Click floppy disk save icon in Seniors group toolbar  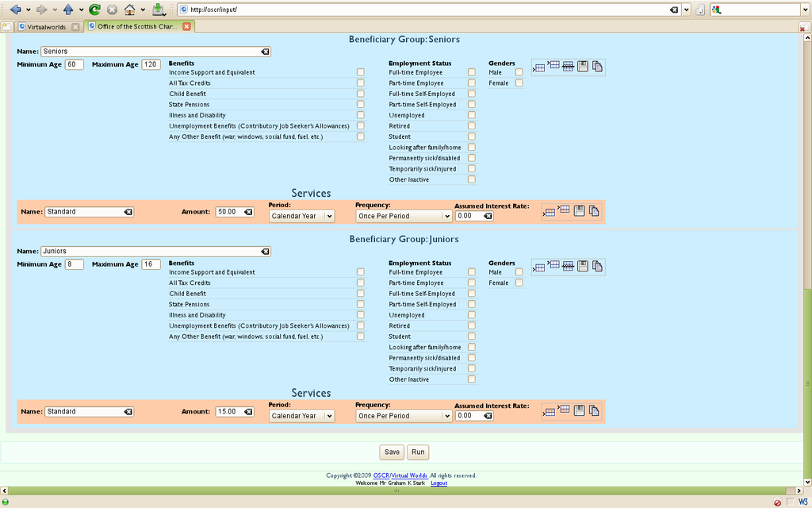click(x=582, y=67)
